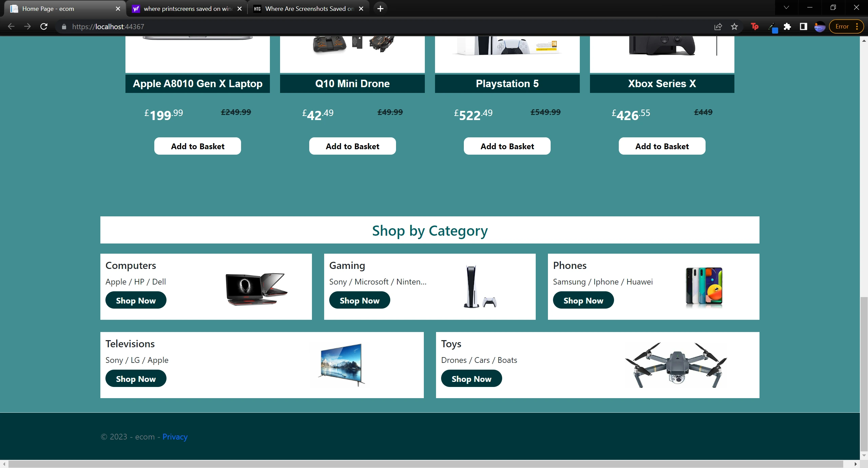
Task: Open the Tampermonkey extension icon
Action: [x=754, y=26]
